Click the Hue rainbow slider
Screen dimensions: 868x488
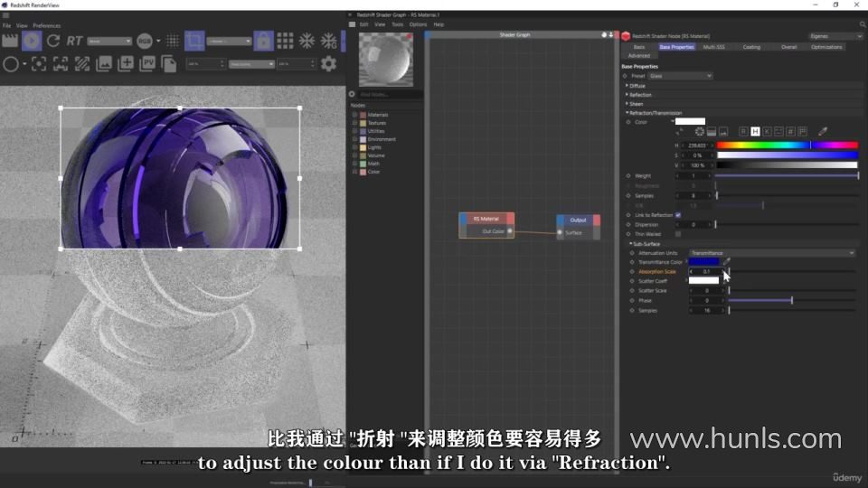(788, 145)
